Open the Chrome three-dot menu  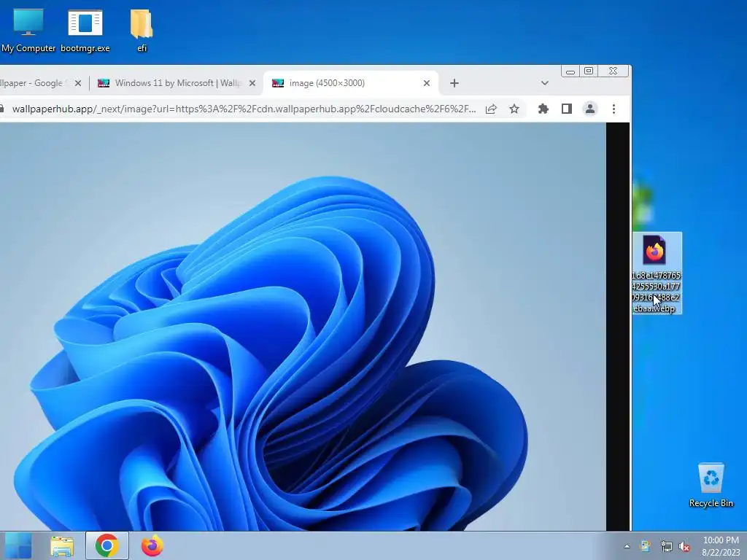tap(614, 109)
